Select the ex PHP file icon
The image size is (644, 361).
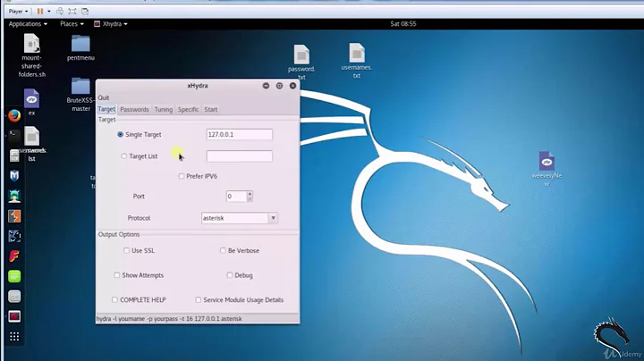31,102
